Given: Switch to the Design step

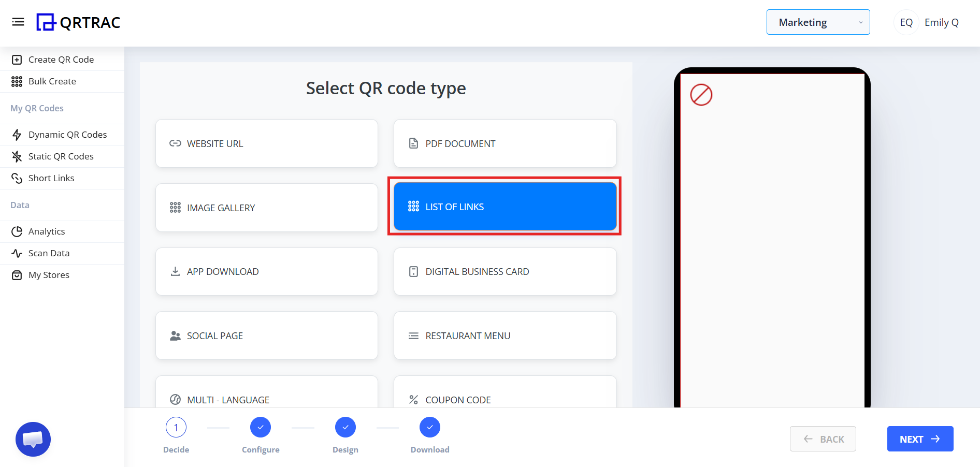Looking at the screenshot, I should click(x=345, y=427).
